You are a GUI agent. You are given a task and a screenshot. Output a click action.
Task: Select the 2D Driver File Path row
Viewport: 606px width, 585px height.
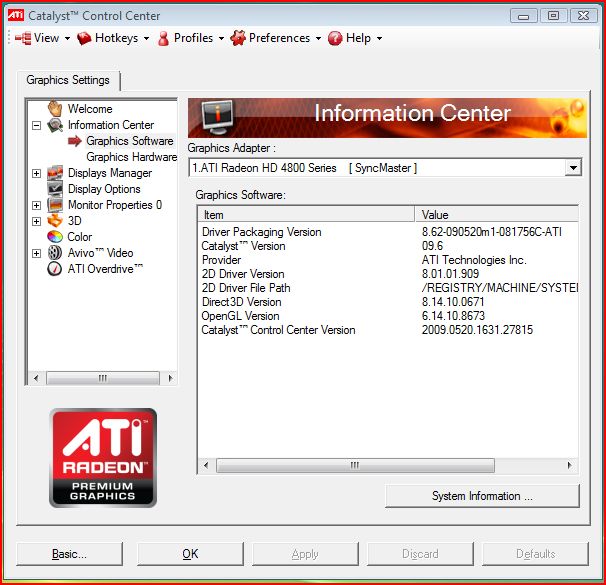point(388,288)
